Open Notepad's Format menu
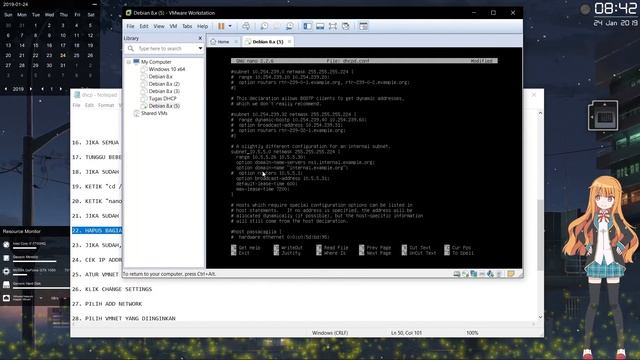 tap(106, 105)
